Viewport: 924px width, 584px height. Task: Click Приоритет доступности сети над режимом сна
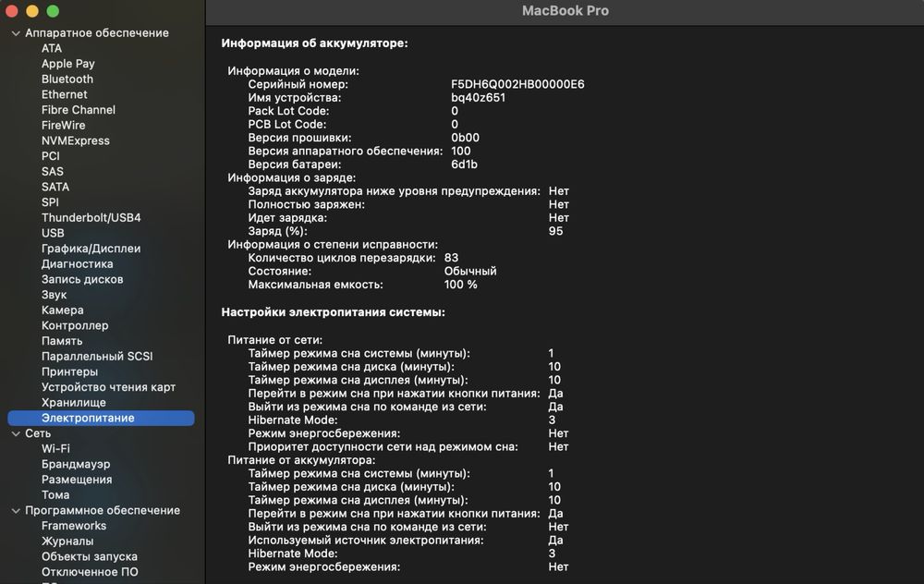[383, 446]
